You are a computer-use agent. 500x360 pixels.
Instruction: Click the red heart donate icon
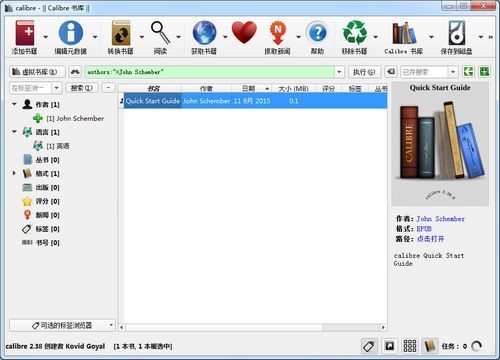click(244, 32)
